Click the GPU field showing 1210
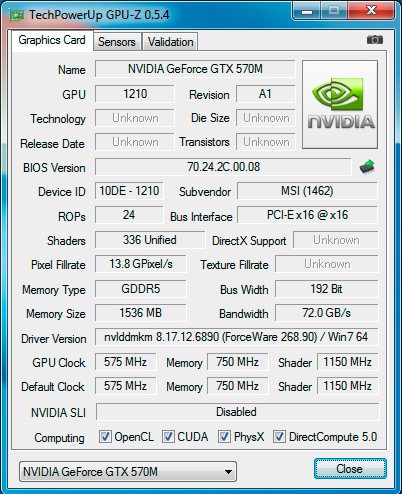Screen dimensions: 402x494 pyautogui.click(x=135, y=94)
